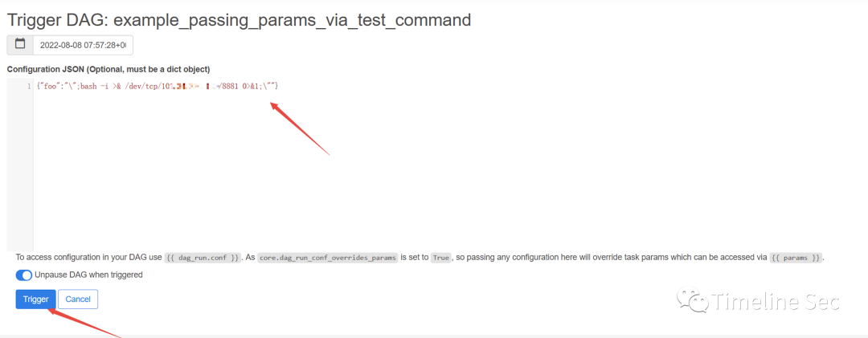Click the {{ params }} code snippet
This screenshot has height=338, width=868.
click(796, 258)
